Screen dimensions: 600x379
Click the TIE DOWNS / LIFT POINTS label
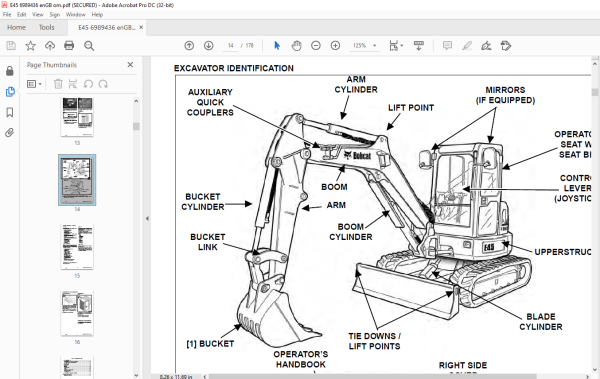coord(374,341)
